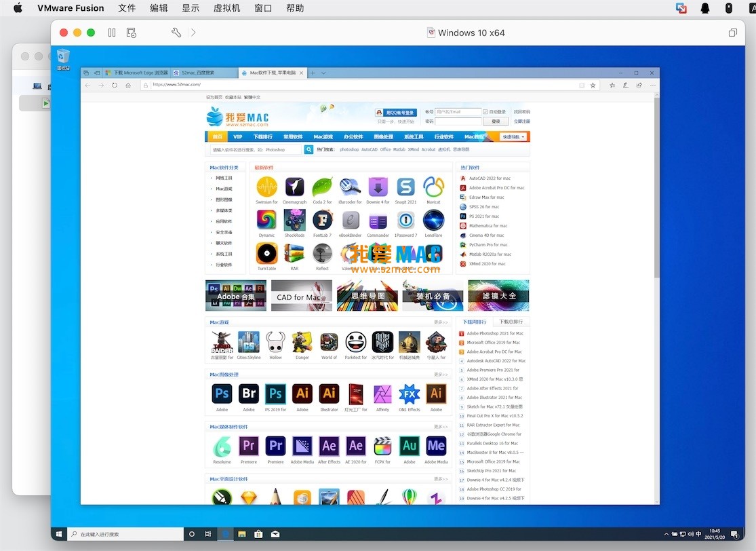Open the 1Password 7 app icon

[x=405, y=221]
